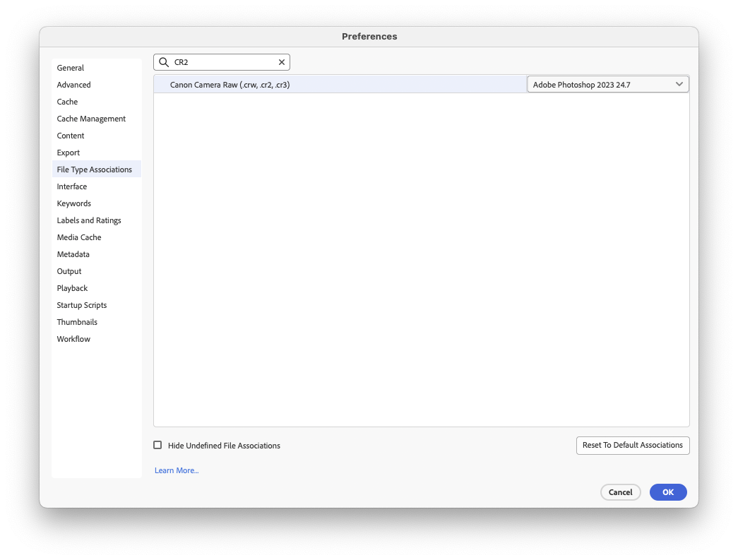Clear the CR2 search text via the X icon
Viewport: 738px width, 560px height.
pos(281,61)
